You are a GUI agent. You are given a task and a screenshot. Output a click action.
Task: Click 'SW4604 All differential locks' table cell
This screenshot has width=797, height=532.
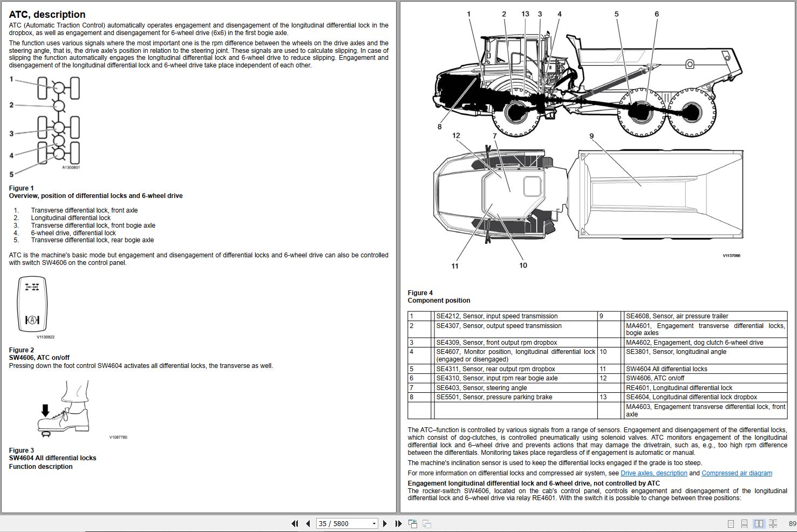[705, 369]
